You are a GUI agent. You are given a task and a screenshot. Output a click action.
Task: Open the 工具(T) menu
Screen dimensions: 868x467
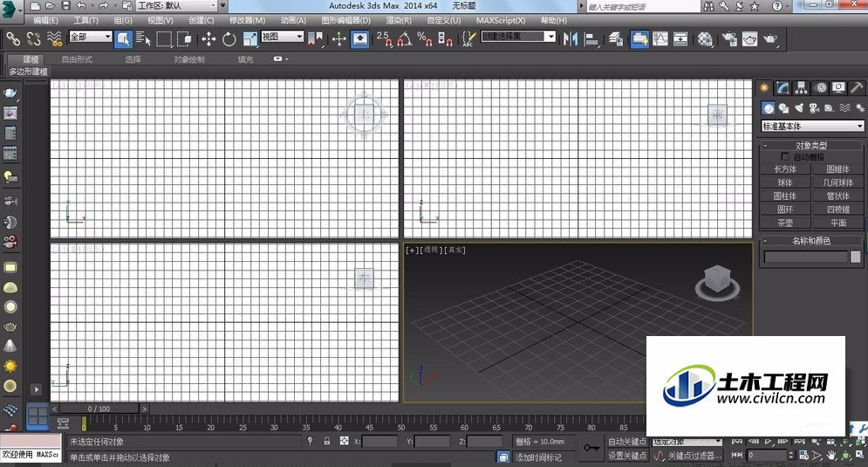[x=85, y=20]
